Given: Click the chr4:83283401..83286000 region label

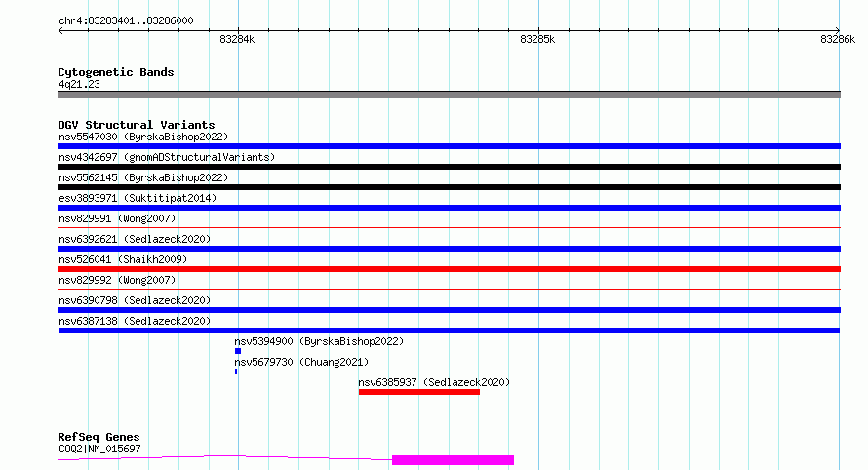Looking at the screenshot, I should pyautogui.click(x=126, y=21).
